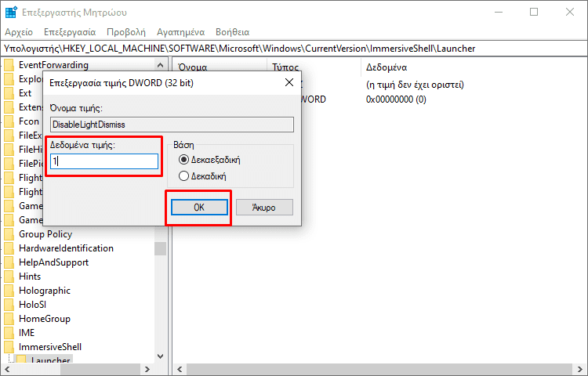The image size is (588, 376).
Task: Click the Δεδομένα τιμής input field
Action: point(104,161)
